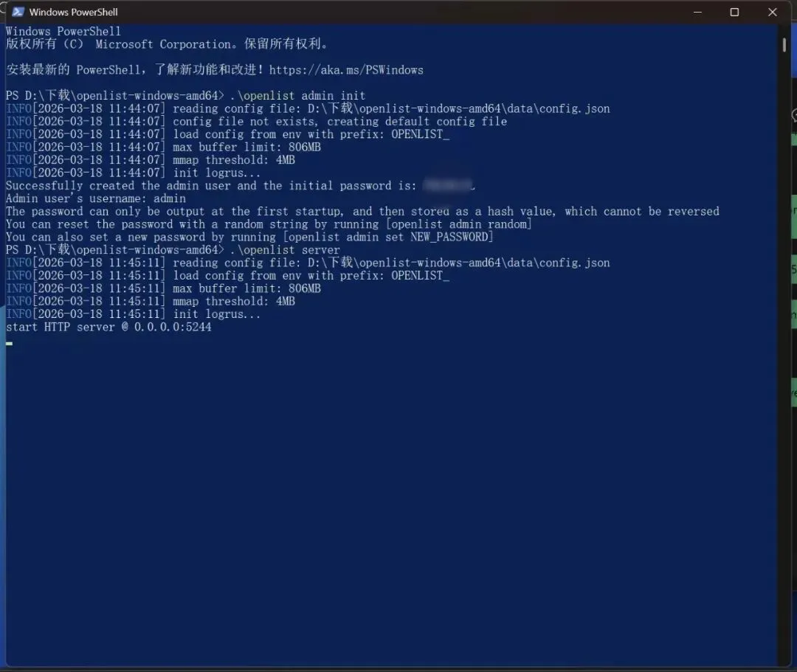Click '[openlist admin set NEW_PASSWORD]' text
This screenshot has width=797, height=672.
pyautogui.click(x=388, y=238)
